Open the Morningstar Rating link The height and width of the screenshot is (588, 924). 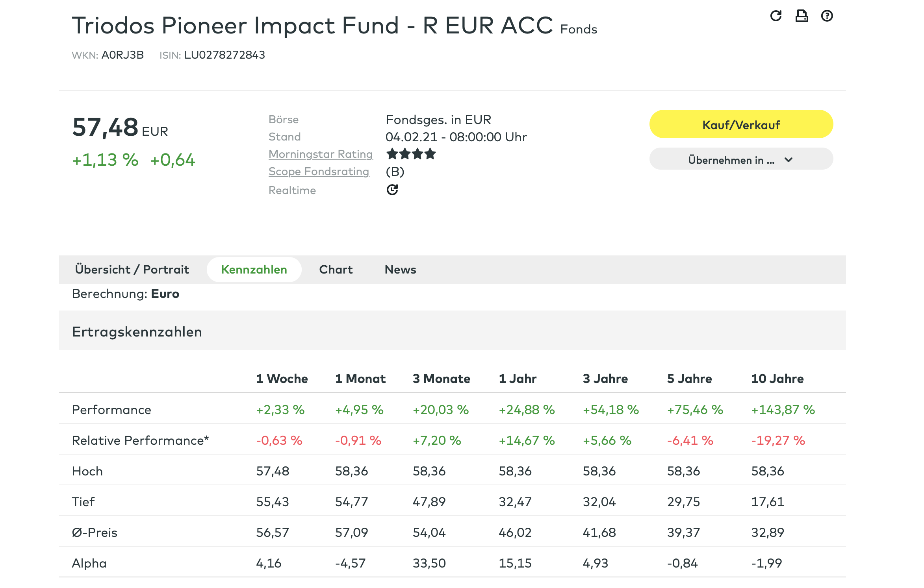click(321, 154)
